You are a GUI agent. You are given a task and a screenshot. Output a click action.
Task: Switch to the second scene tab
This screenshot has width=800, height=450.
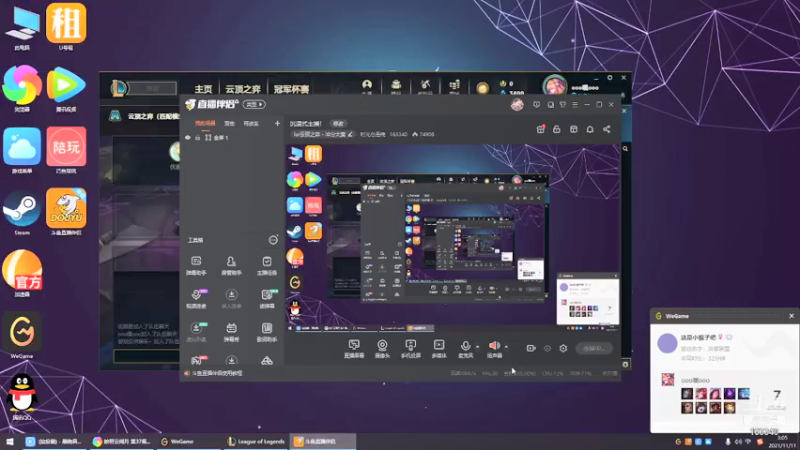(230, 123)
